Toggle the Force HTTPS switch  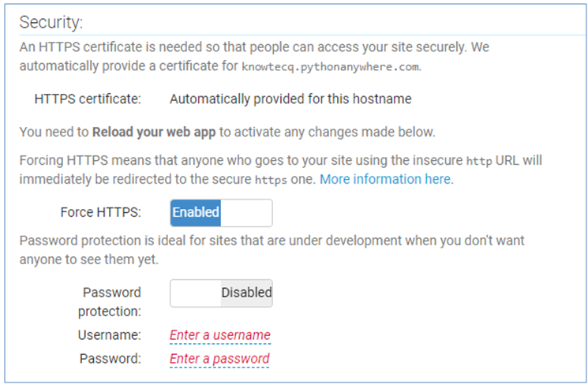[221, 213]
